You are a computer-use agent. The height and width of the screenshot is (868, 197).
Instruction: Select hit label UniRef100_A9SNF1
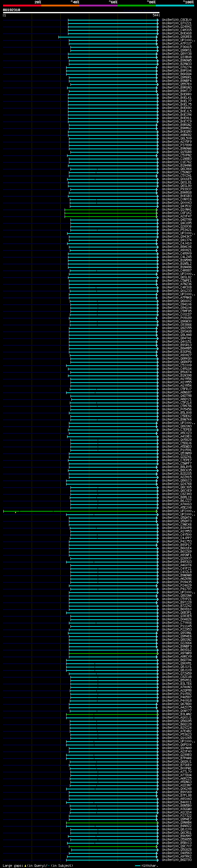coord(177,555)
